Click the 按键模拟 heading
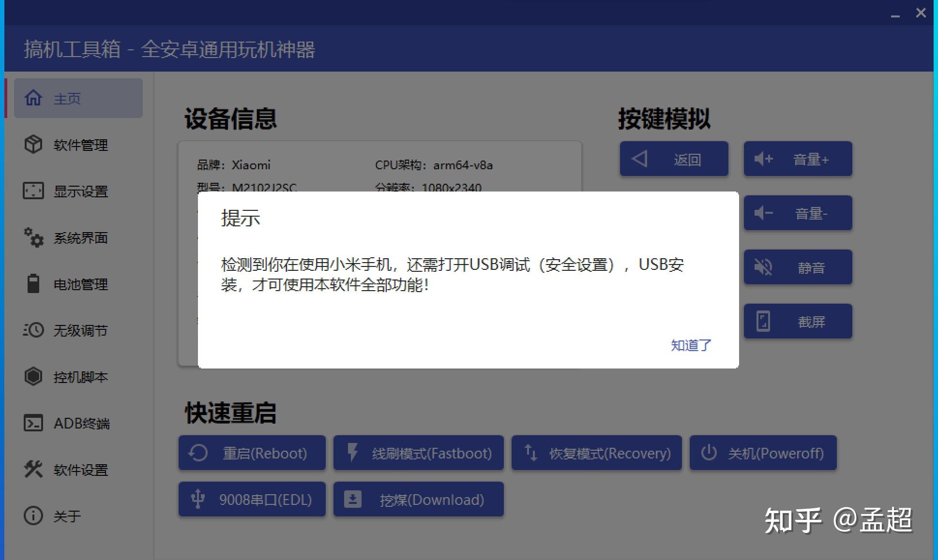 coord(664,118)
